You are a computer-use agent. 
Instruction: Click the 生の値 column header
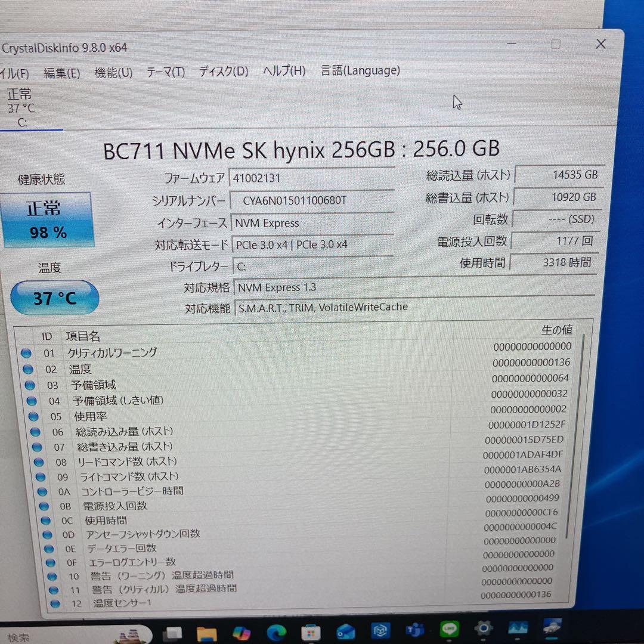556,330
